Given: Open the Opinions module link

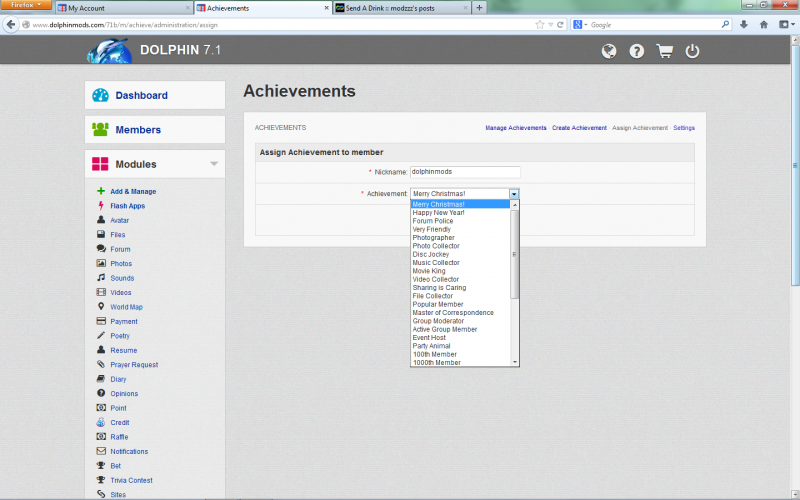Looking at the screenshot, I should (x=124, y=393).
